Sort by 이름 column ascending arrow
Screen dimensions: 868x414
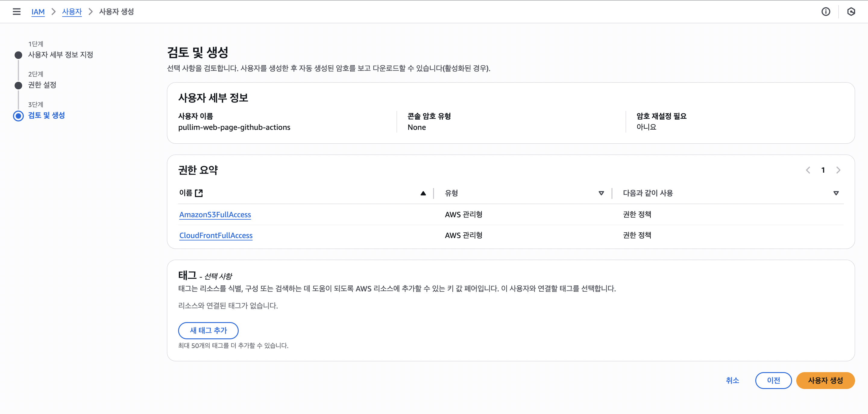[423, 193]
